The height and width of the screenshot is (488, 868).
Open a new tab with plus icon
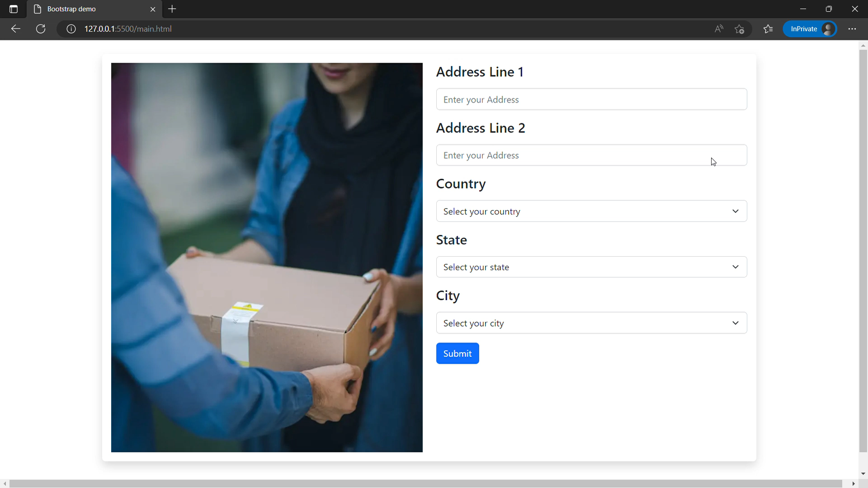(x=172, y=9)
